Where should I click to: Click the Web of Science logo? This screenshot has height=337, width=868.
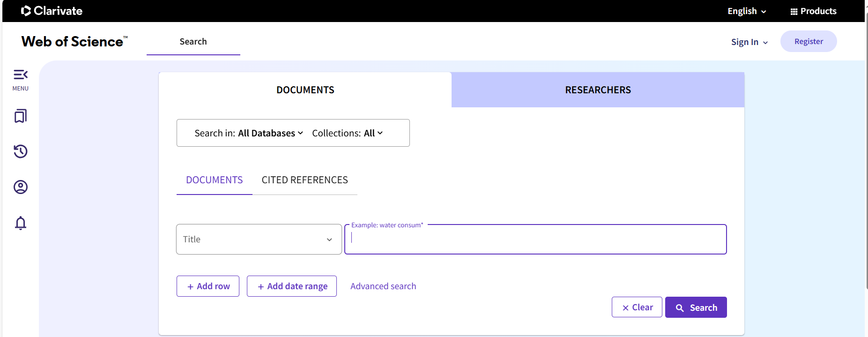[x=74, y=41]
